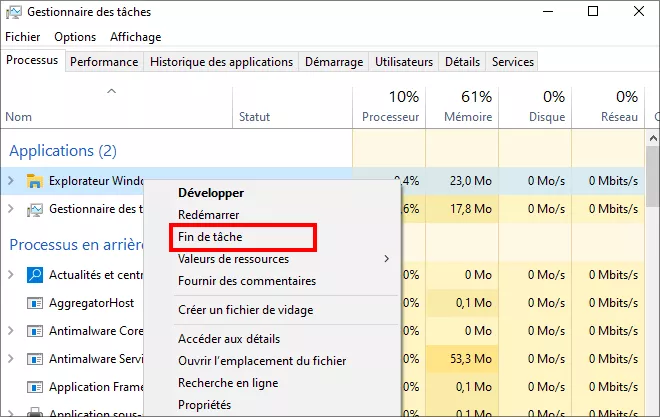The image size is (660, 417).
Task: Select the Application Frame row name
Action: coord(96,387)
